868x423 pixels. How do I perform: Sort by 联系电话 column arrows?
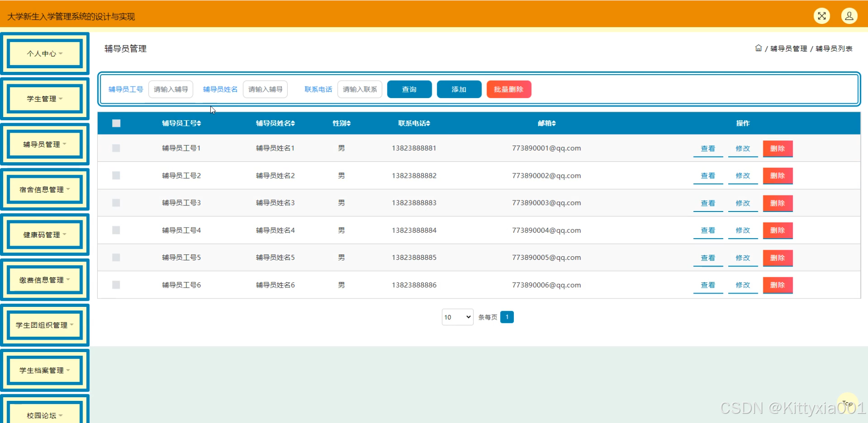pos(428,123)
